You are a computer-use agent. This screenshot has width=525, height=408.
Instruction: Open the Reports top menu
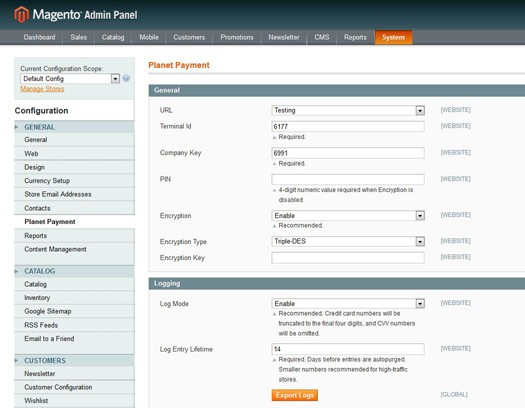pos(355,37)
